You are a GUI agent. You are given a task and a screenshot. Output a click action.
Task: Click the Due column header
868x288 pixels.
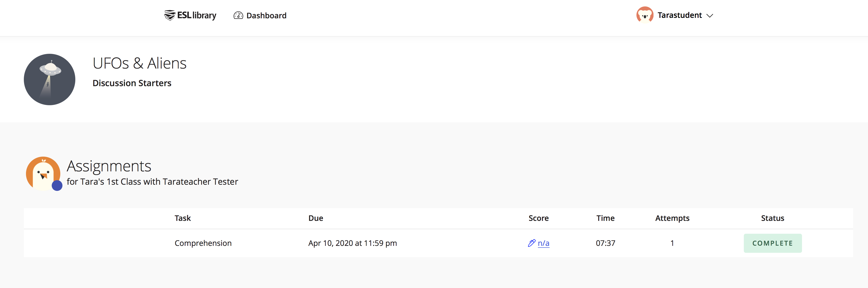(315, 218)
